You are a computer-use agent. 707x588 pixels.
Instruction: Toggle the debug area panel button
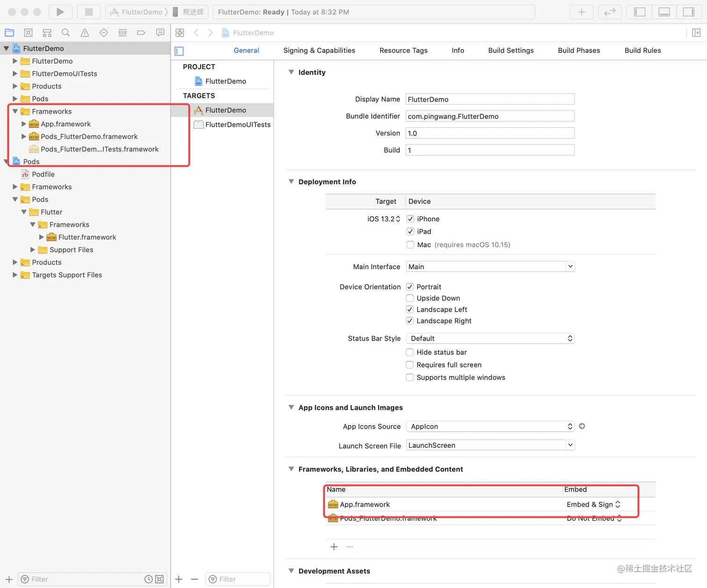(664, 12)
